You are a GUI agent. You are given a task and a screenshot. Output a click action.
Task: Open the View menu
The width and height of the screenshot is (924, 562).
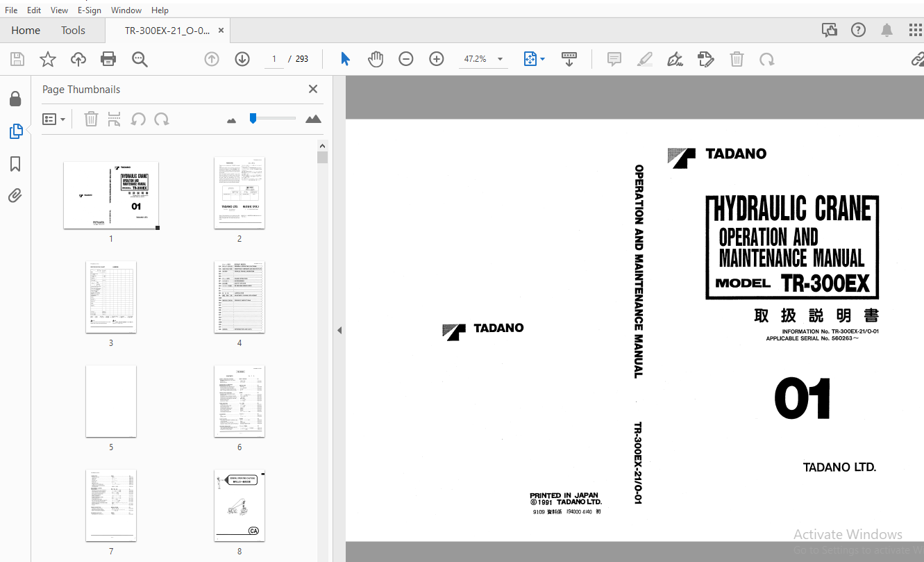point(60,10)
